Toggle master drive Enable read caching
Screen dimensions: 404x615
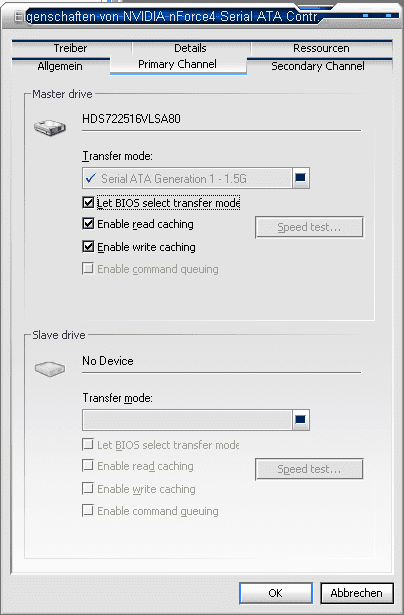pos(88,224)
